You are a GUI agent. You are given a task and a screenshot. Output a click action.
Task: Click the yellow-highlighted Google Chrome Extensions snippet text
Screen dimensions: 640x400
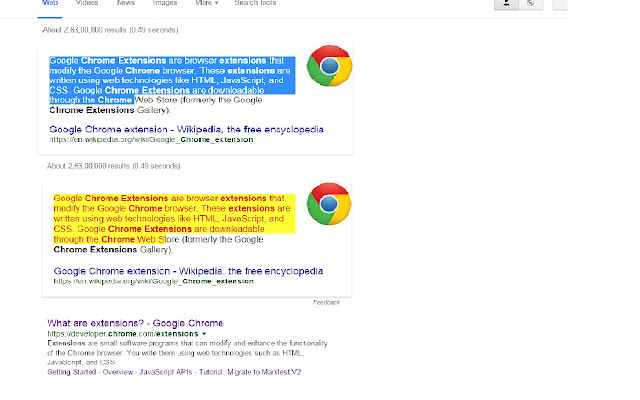174,218
